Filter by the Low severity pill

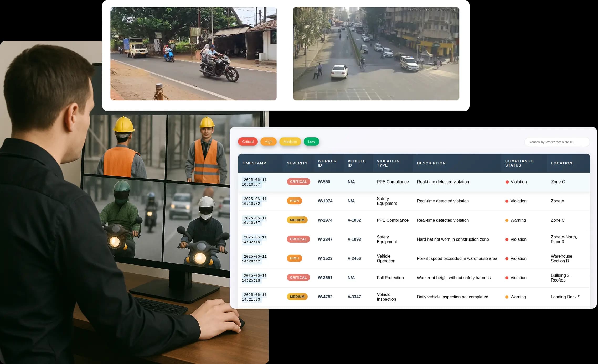(x=311, y=142)
